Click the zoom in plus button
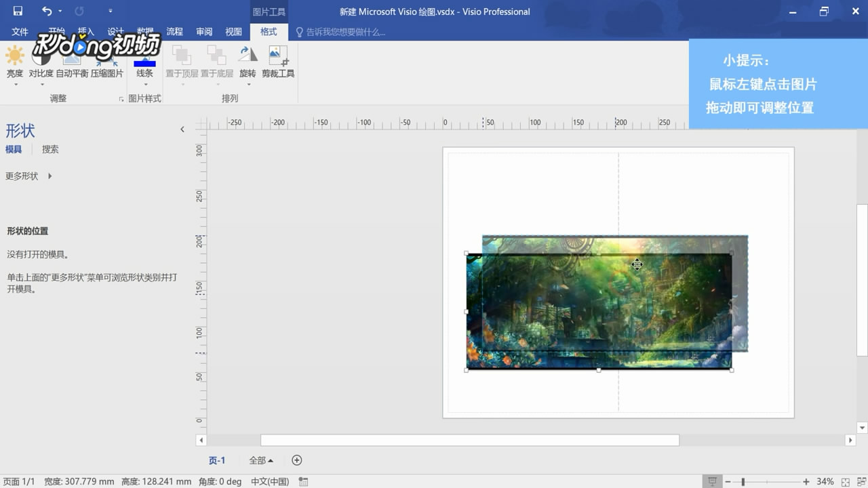The width and height of the screenshot is (868, 488). tap(806, 482)
